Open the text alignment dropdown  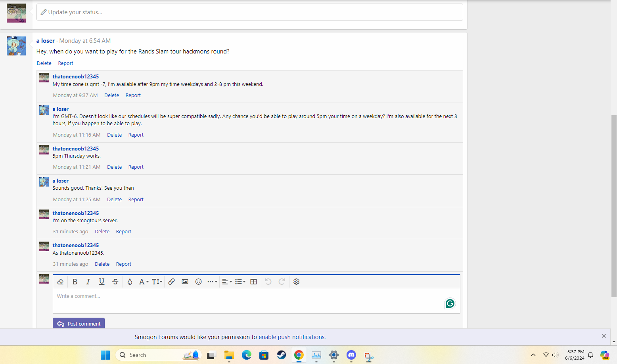[x=227, y=282]
